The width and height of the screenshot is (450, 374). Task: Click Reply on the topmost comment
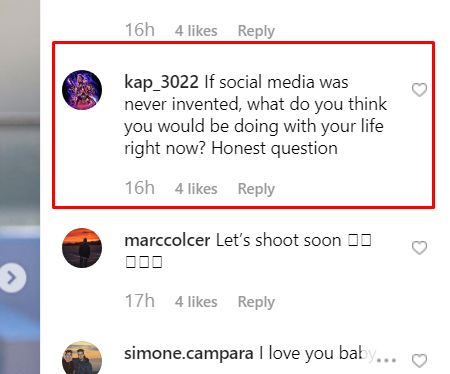click(256, 31)
